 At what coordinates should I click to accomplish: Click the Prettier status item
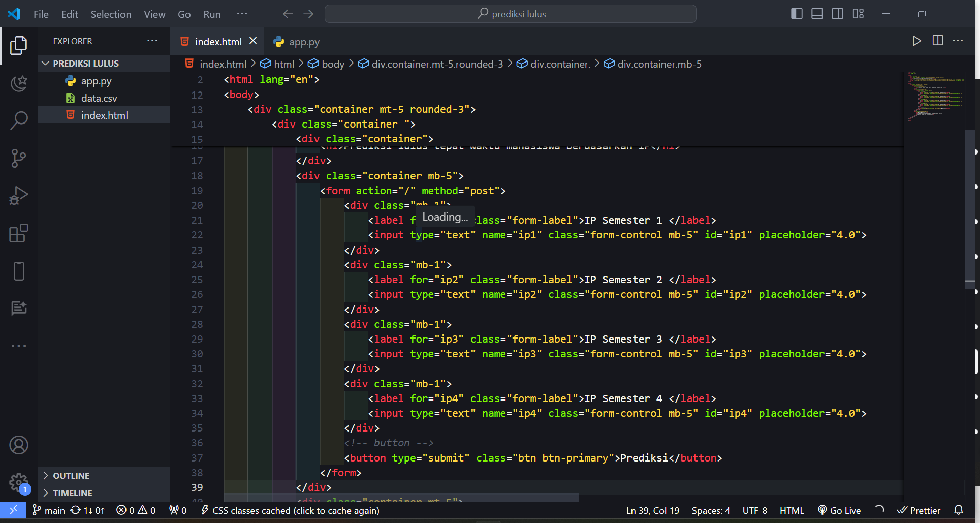918,510
